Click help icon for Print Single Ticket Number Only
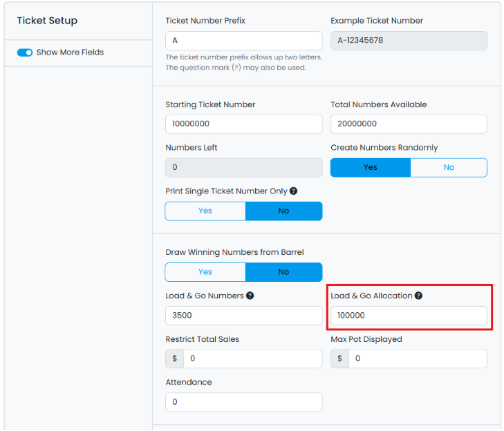Image resolution: width=504 pixels, height=431 pixels. click(x=293, y=191)
